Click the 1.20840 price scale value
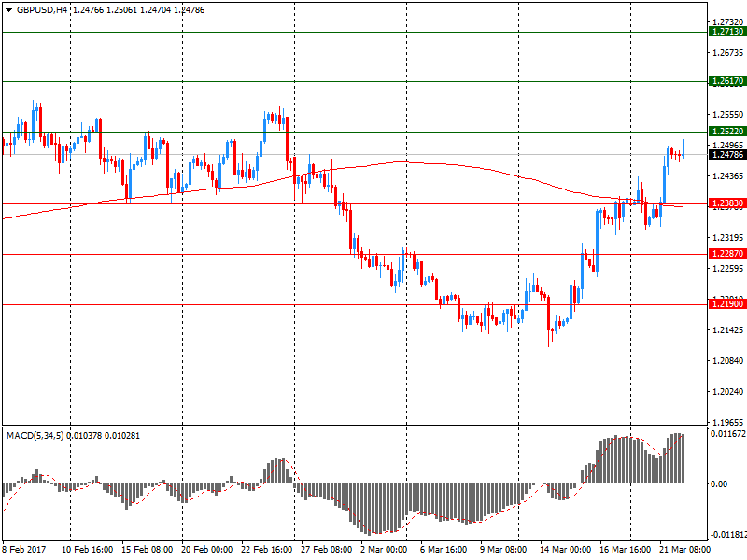 (728, 361)
